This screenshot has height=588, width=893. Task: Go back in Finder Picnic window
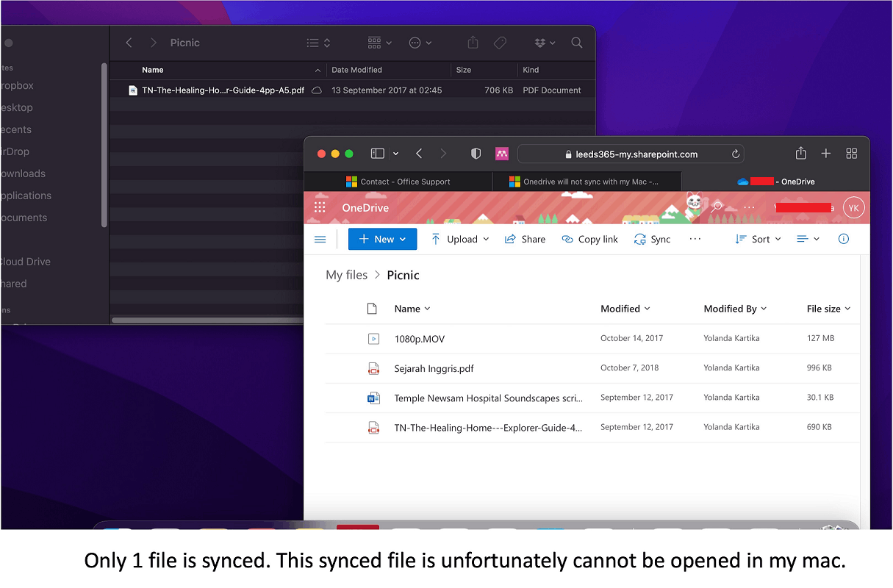point(129,43)
